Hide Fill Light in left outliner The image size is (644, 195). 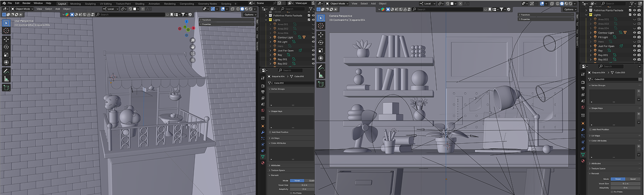(x=313, y=42)
